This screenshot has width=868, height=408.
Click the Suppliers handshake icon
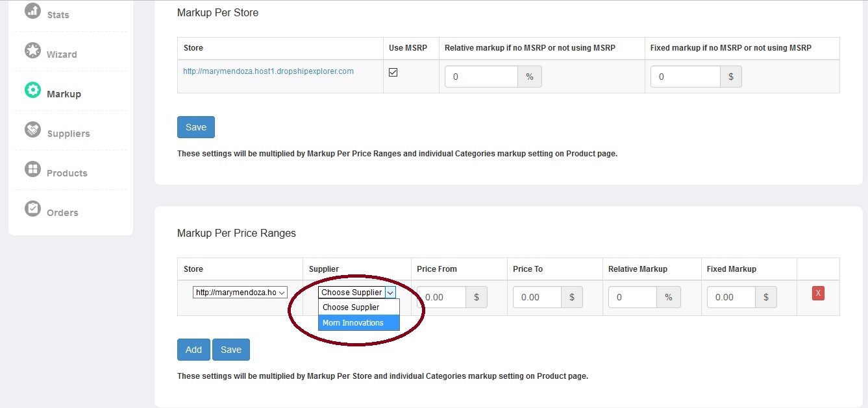[32, 130]
